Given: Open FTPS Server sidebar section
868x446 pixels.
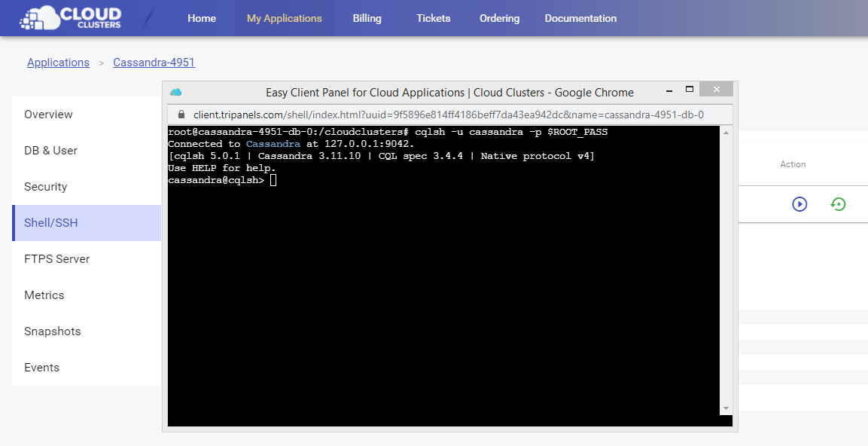Looking at the screenshot, I should click(87, 258).
